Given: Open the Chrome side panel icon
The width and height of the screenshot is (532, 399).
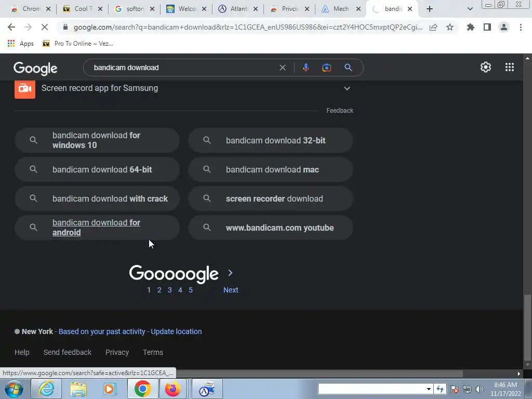Looking at the screenshot, I should (x=487, y=27).
